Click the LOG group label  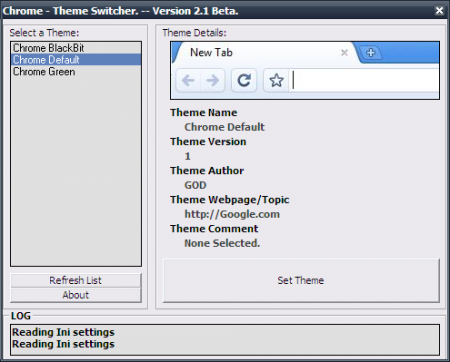21,316
